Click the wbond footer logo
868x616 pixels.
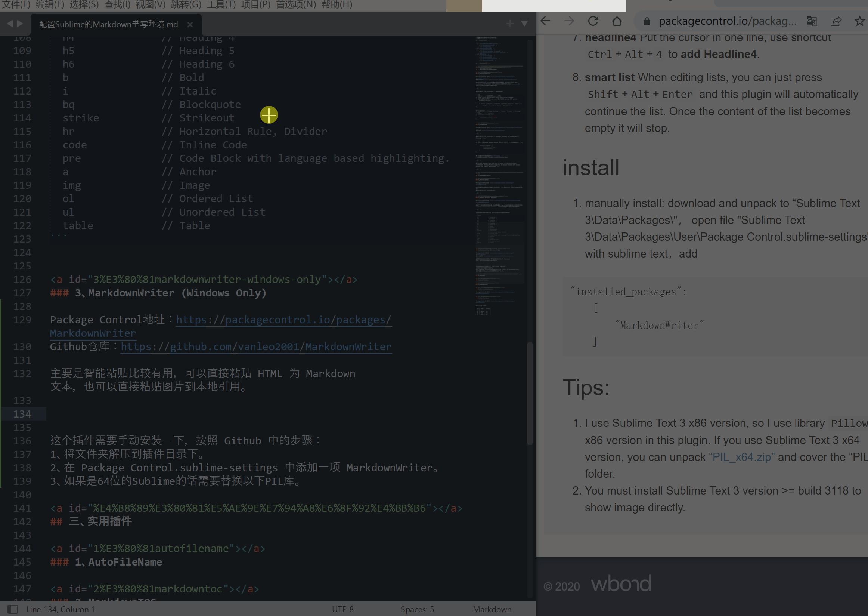coord(621,583)
